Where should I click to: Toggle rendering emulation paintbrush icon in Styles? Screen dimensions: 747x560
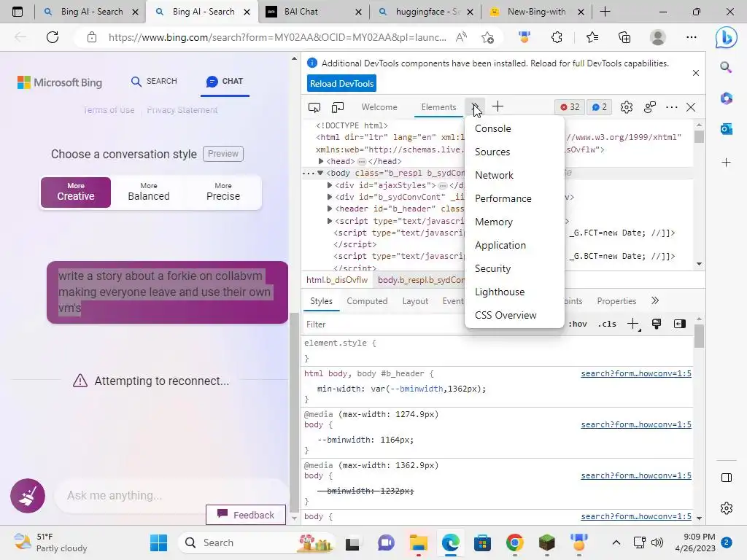point(657,324)
